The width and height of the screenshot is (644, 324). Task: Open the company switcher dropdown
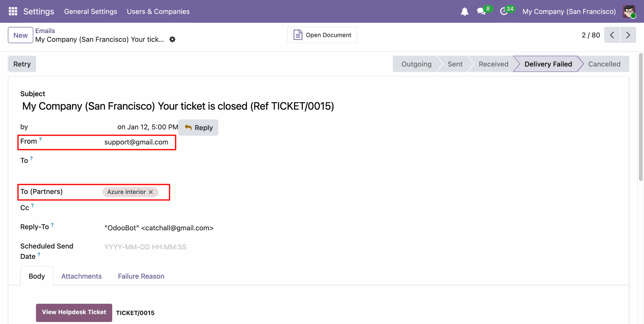pos(569,11)
